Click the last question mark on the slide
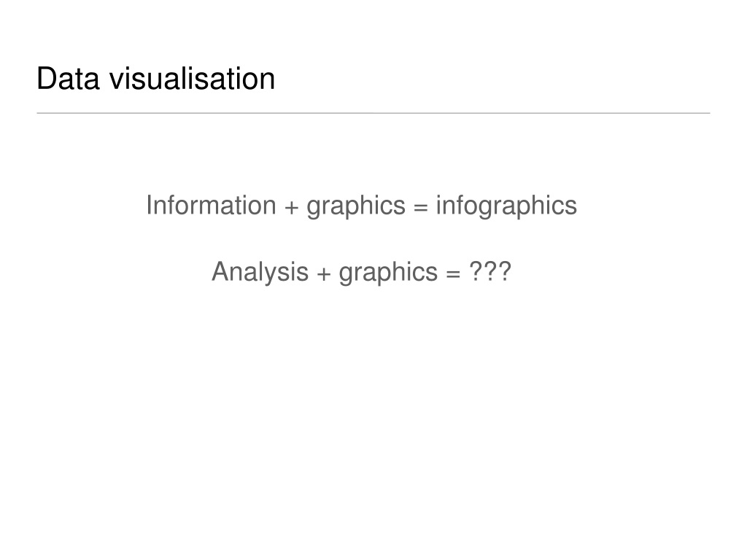 pyautogui.click(x=505, y=271)
